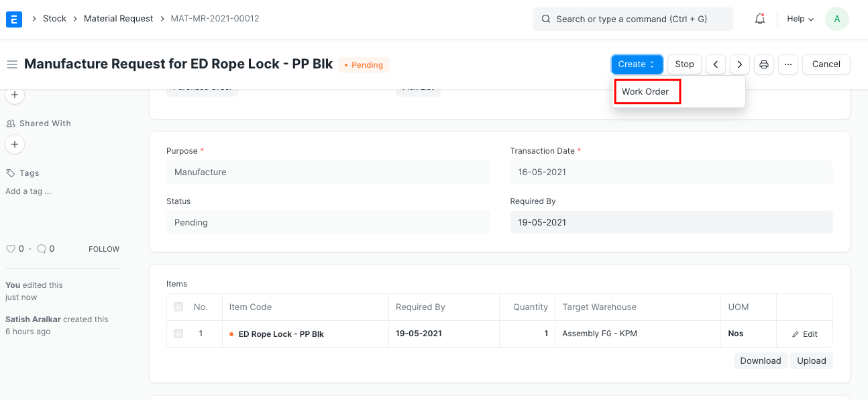The width and height of the screenshot is (868, 400).
Task: Open the notifications bell
Action: click(x=760, y=19)
